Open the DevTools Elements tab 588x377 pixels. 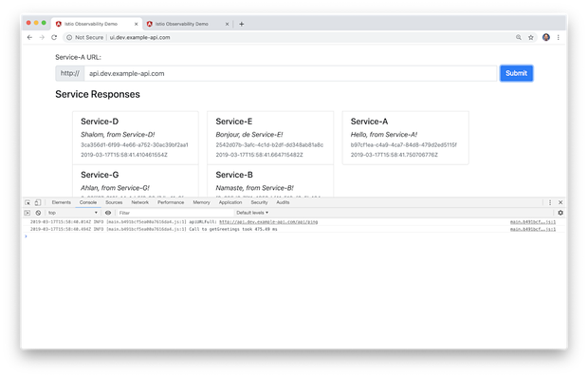61,202
